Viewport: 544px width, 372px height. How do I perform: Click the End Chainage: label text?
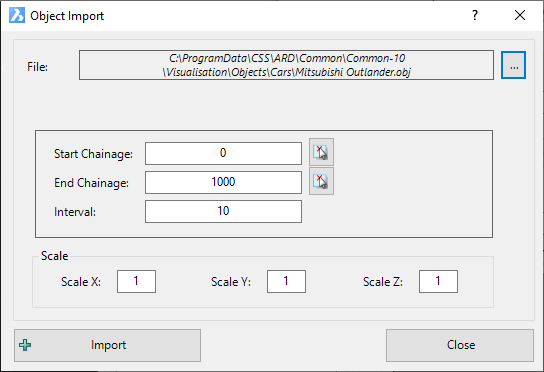pyautogui.click(x=91, y=183)
